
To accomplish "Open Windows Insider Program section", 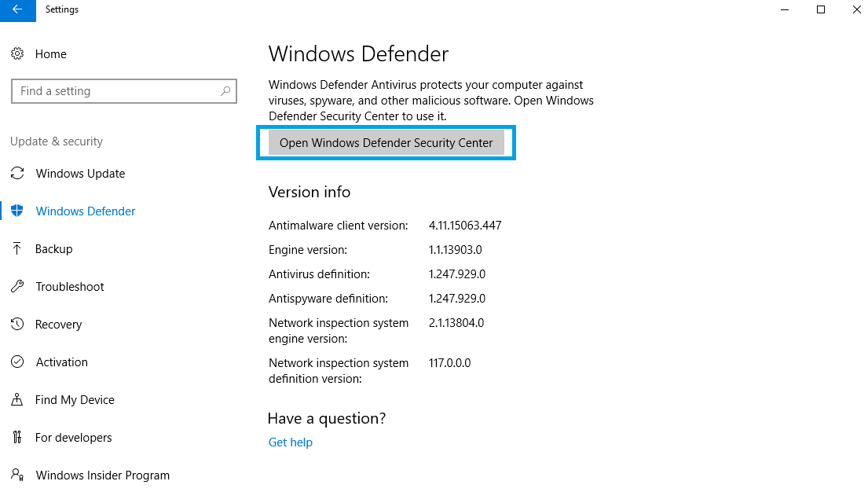I will [102, 475].
